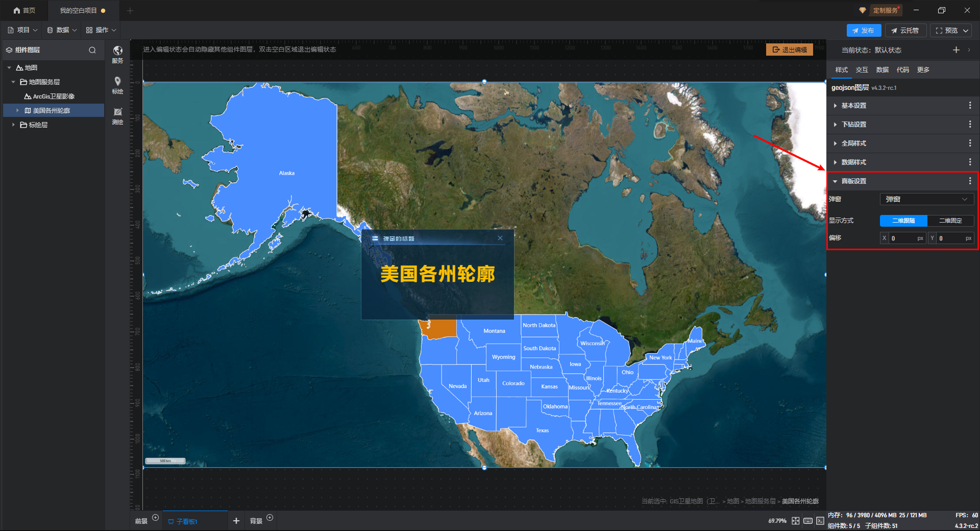Click the layer panel search icon
Viewport: 980px width, 531px height.
click(92, 50)
